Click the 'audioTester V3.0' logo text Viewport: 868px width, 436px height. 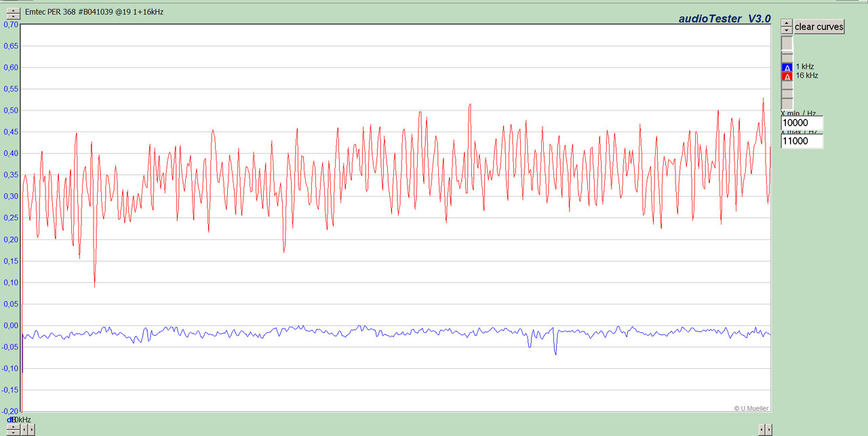725,19
